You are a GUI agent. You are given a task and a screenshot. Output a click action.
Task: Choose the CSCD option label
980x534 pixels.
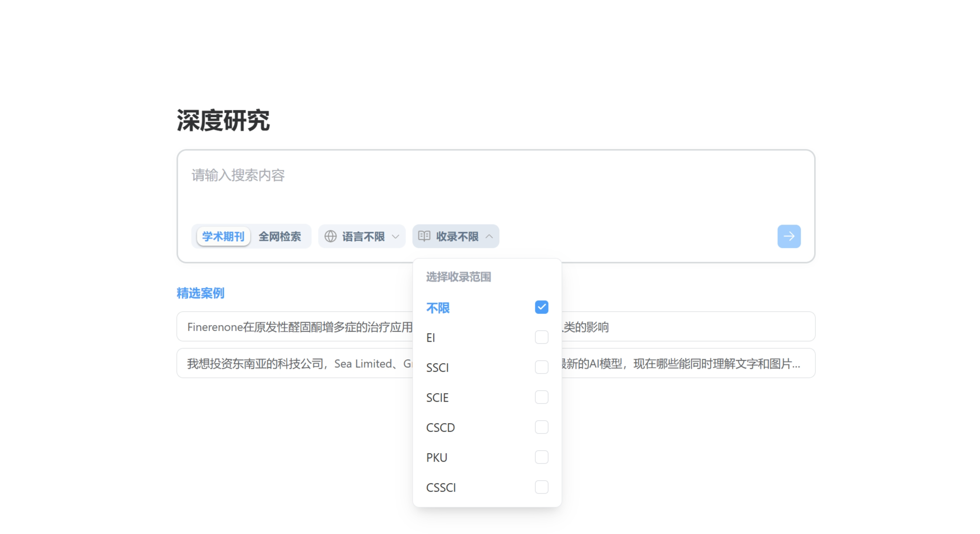(441, 428)
